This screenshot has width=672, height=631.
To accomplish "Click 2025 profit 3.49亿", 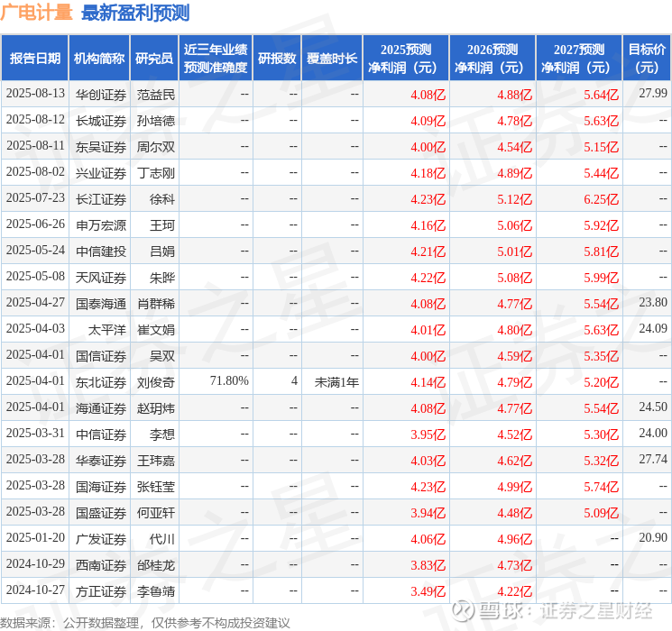I will click(428, 591).
